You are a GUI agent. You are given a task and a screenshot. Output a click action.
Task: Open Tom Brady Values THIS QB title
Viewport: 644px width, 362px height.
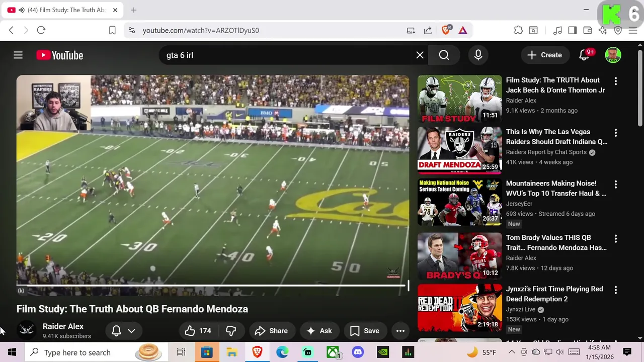pos(556,242)
